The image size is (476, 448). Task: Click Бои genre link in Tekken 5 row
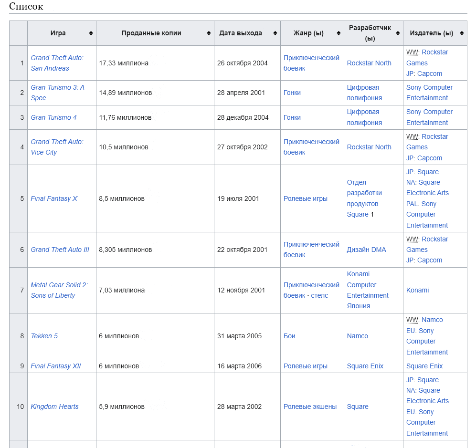[289, 336]
